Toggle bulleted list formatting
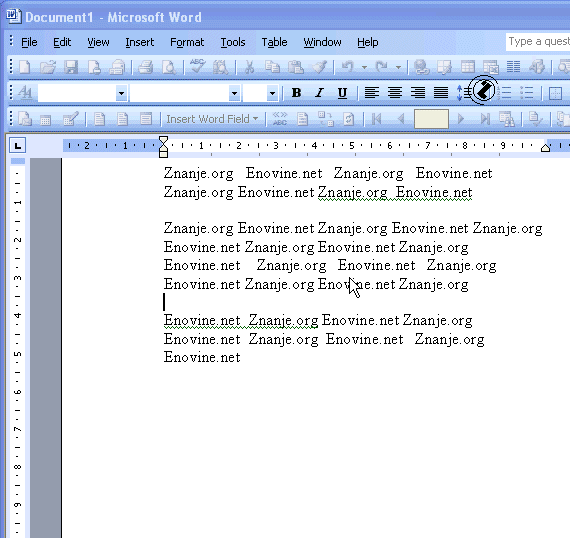The height and width of the screenshot is (538, 570). point(526,93)
